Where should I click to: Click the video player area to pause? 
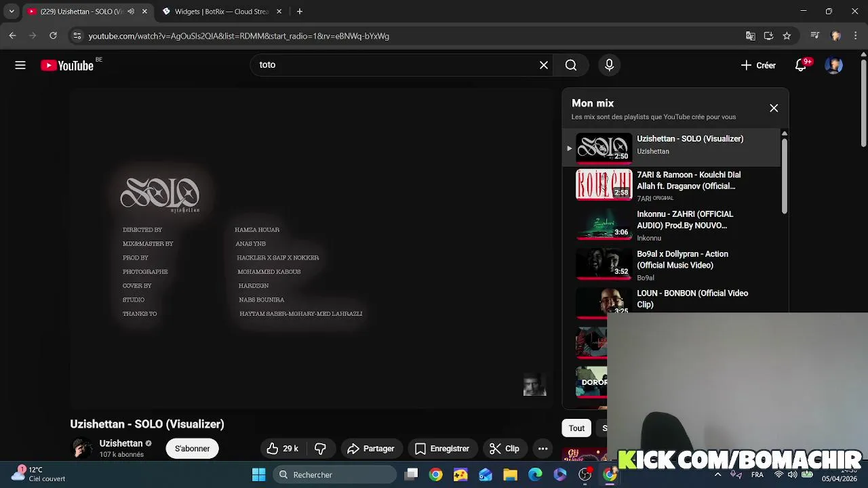coord(312,248)
